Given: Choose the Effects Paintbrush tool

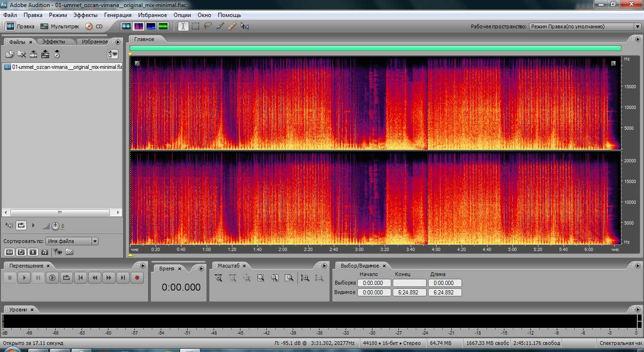Looking at the screenshot, I should click(220, 26).
